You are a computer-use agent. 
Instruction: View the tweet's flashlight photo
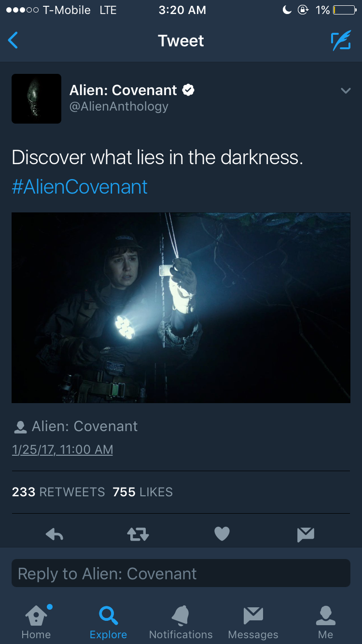pos(181,308)
